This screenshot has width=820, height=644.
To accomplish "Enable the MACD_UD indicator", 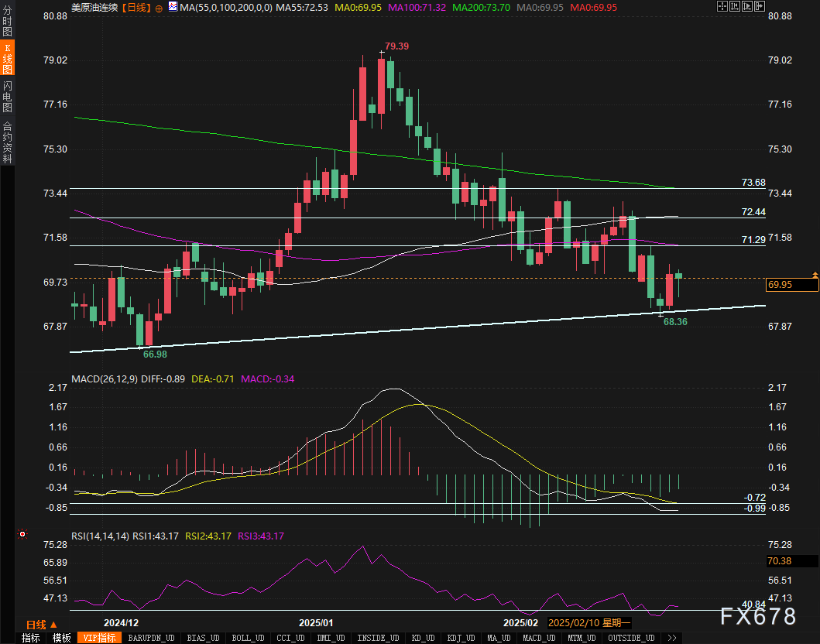I will tap(537, 638).
